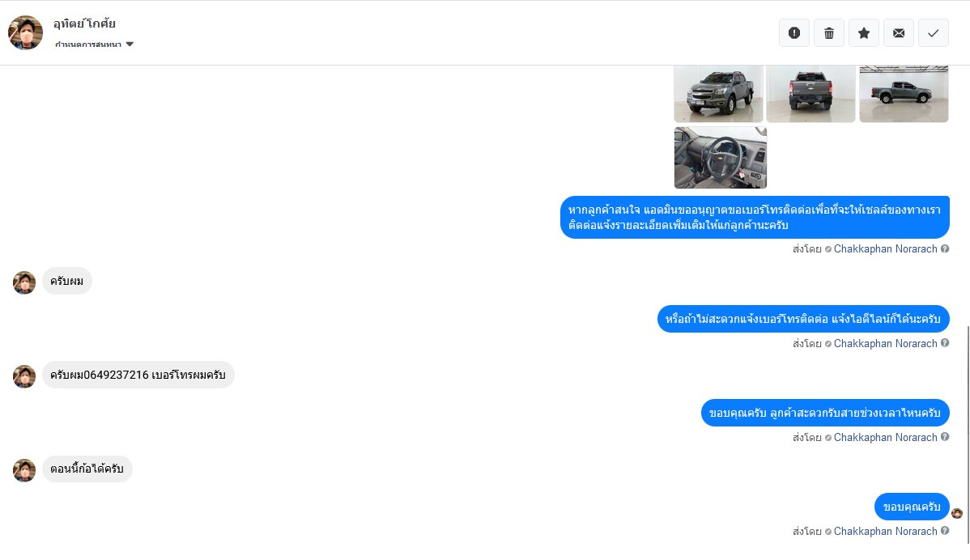Open the customer's profile picture in header
Screen dimensions: 970x560
[25, 32]
